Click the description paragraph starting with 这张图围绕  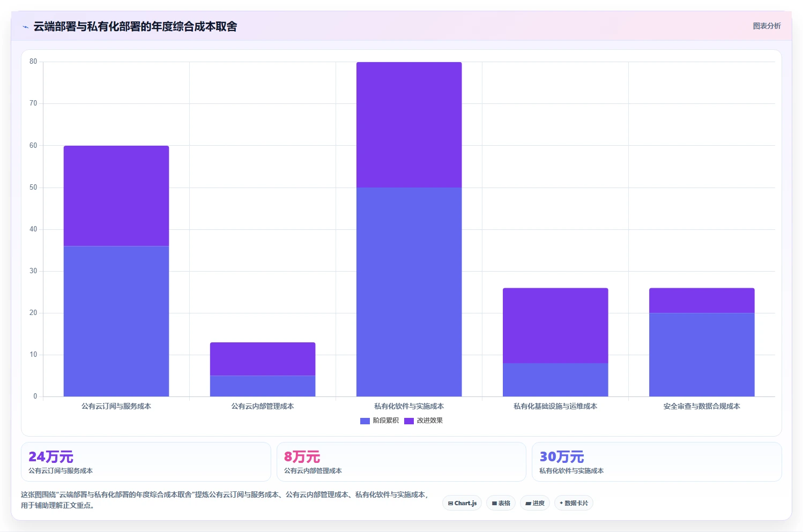tap(225, 500)
